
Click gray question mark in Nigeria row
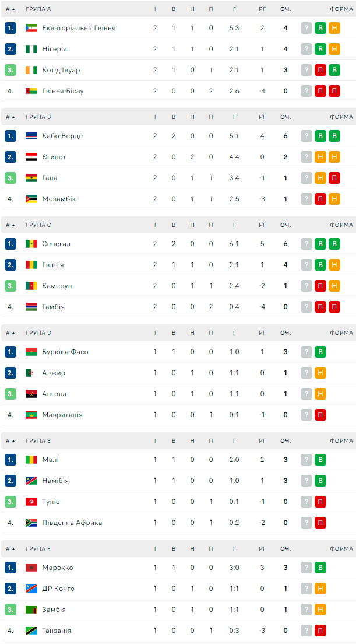coord(306,49)
